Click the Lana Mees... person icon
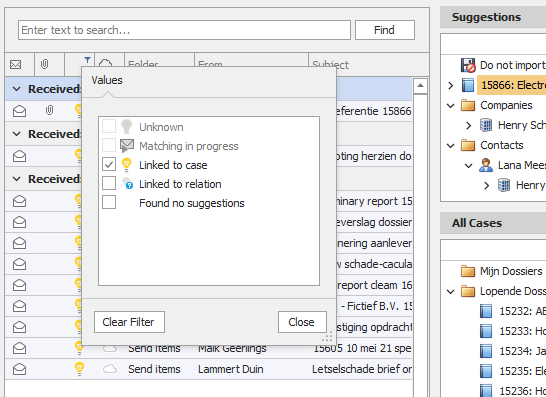The width and height of the screenshot is (546, 397). click(x=486, y=165)
